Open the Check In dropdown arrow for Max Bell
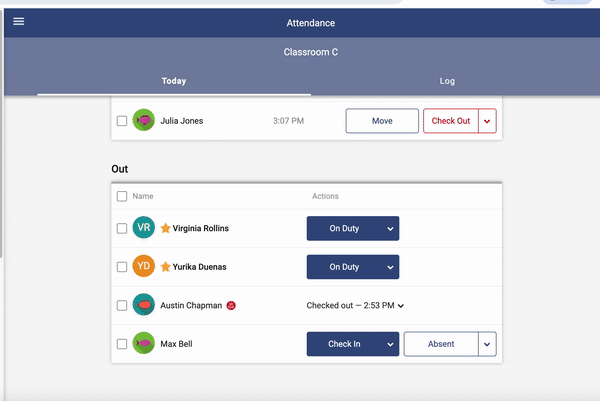 (390, 344)
